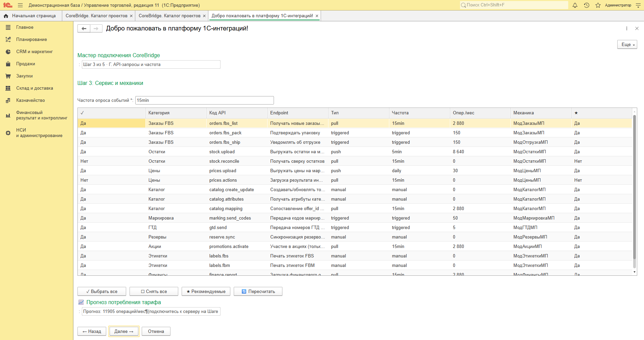
Task: Click the Далее button
Action: coord(124,332)
